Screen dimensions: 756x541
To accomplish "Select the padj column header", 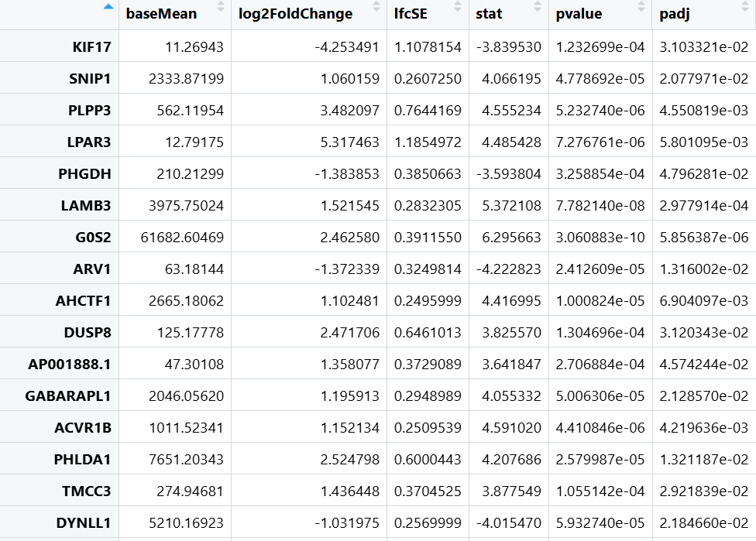I will (675, 14).
